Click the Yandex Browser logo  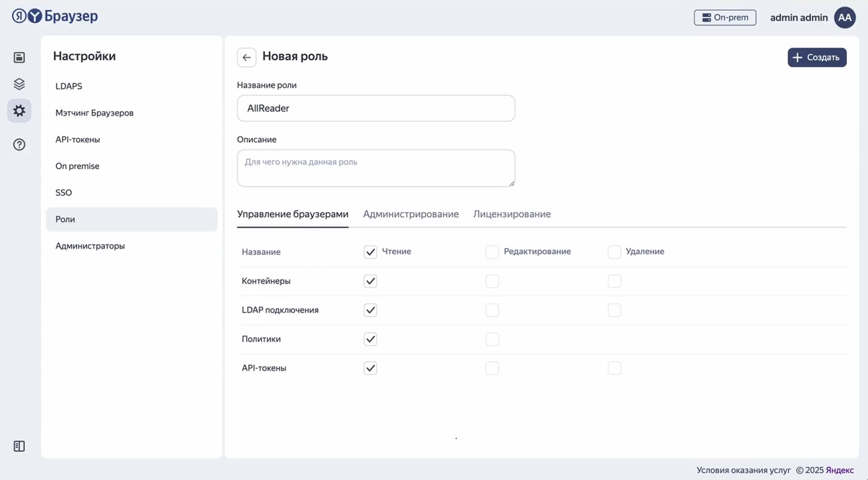pyautogui.click(x=55, y=17)
